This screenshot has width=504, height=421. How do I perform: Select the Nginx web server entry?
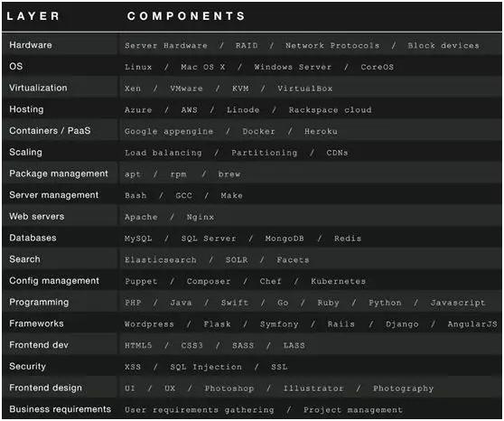(x=201, y=217)
